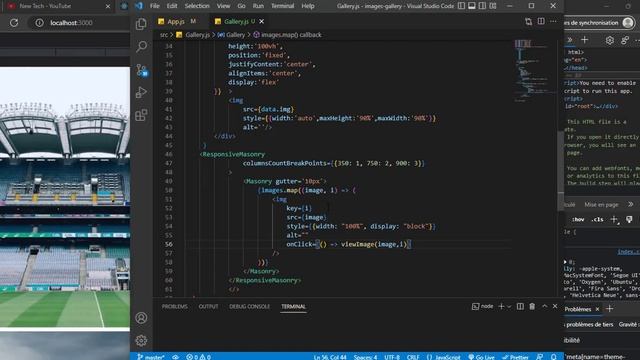Toggle panel layout icon in title bar

point(472,6)
